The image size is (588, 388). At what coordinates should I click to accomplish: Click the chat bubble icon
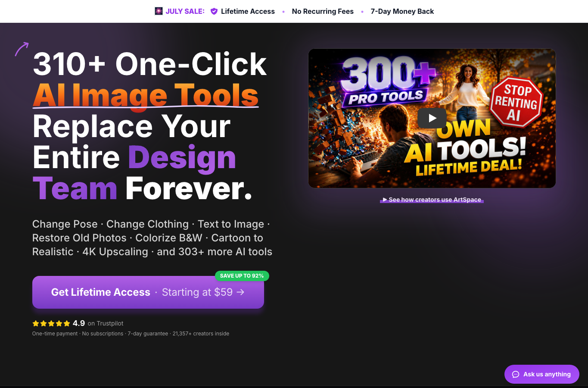coord(516,374)
